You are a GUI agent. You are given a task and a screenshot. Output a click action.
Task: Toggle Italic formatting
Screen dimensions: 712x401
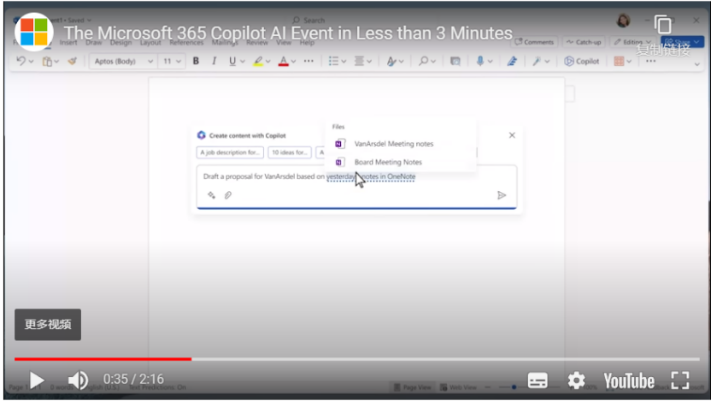pyautogui.click(x=214, y=61)
